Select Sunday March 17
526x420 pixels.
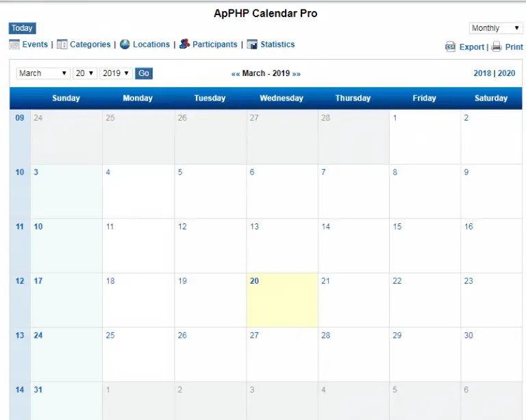66,300
